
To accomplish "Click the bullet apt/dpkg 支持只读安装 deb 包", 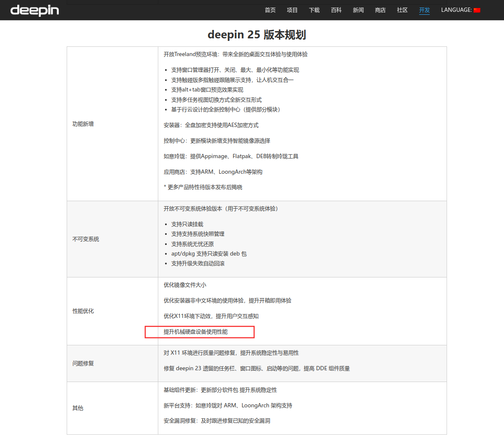I will coord(209,254).
